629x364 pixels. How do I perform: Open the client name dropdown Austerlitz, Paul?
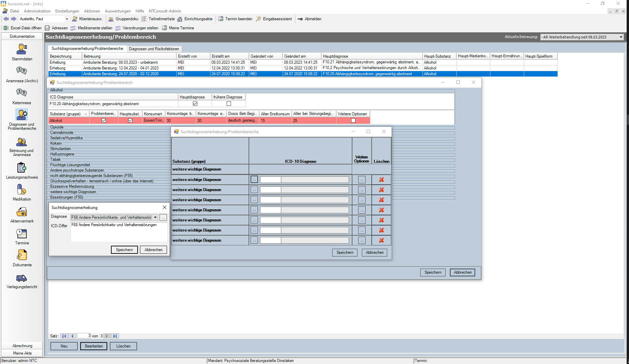[67, 19]
